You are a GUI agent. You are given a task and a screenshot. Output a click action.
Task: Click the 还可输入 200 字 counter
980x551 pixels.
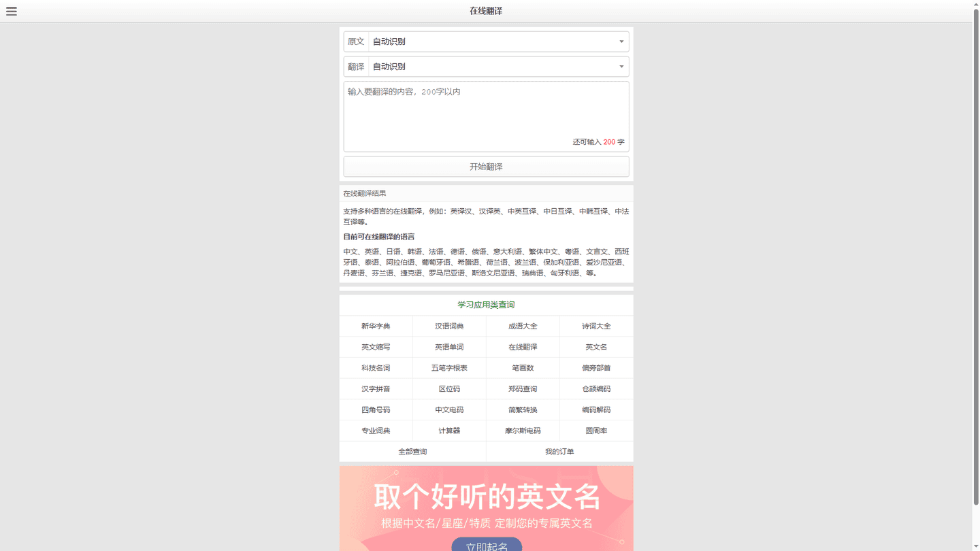(598, 142)
